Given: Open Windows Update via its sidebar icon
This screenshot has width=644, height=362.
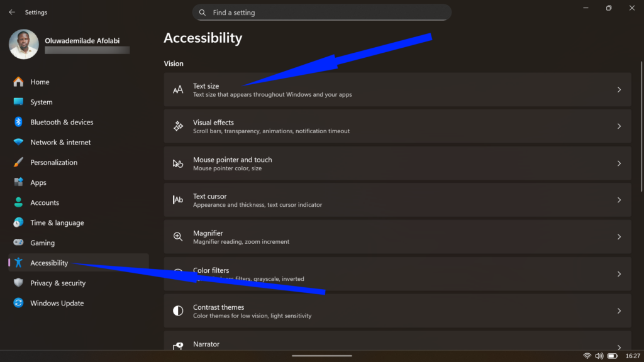Looking at the screenshot, I should pyautogui.click(x=19, y=303).
